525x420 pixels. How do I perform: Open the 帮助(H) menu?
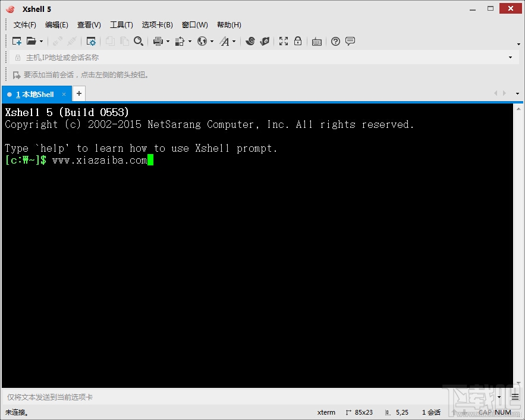point(229,25)
